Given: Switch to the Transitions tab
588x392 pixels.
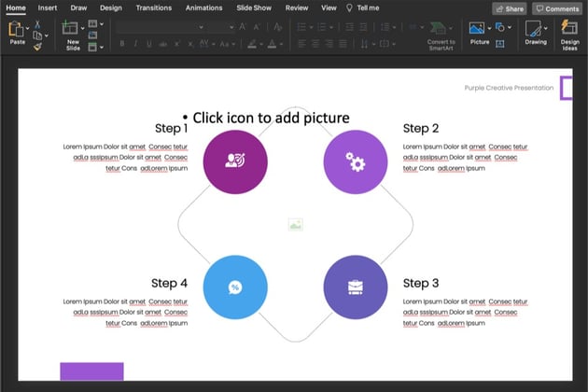Looking at the screenshot, I should click(x=153, y=7).
